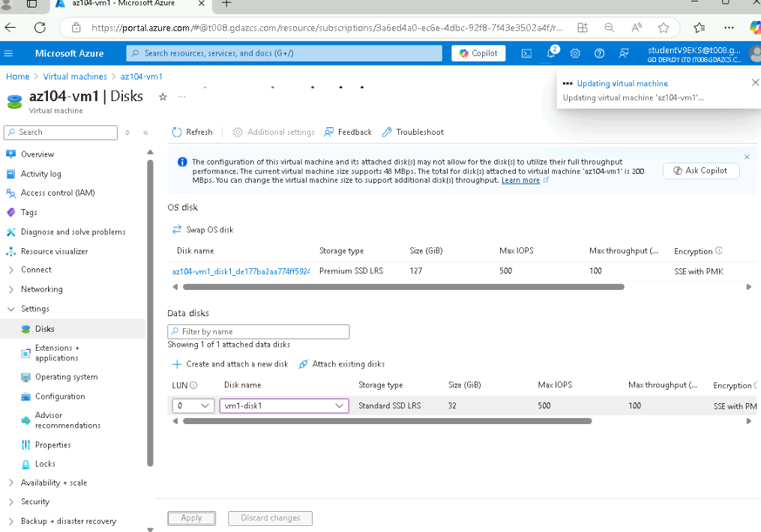The height and width of the screenshot is (532, 761).
Task: Open the az104-vm1_disk1 OS disk link
Action: pyautogui.click(x=241, y=271)
